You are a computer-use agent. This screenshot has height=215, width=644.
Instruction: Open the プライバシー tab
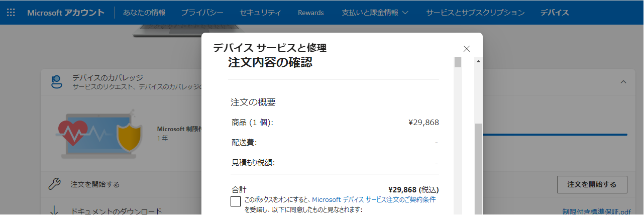pyautogui.click(x=202, y=12)
